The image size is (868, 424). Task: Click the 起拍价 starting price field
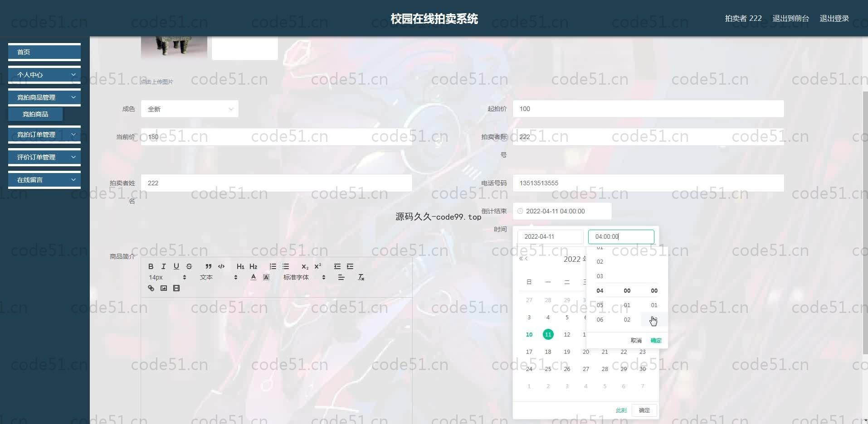pos(648,109)
